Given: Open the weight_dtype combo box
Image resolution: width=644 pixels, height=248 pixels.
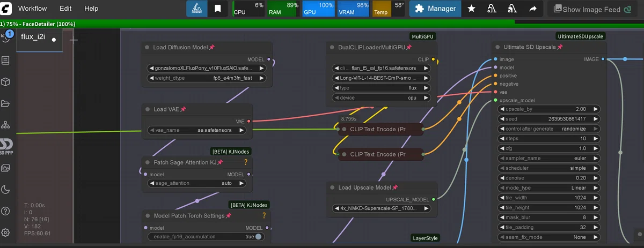Looking at the screenshot, I should (206, 78).
